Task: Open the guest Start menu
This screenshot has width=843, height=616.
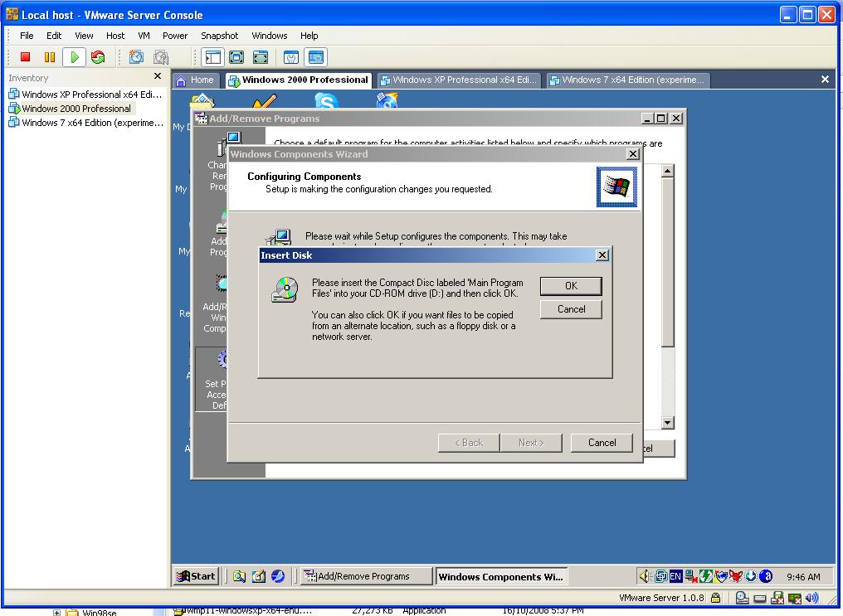Action: [x=197, y=576]
